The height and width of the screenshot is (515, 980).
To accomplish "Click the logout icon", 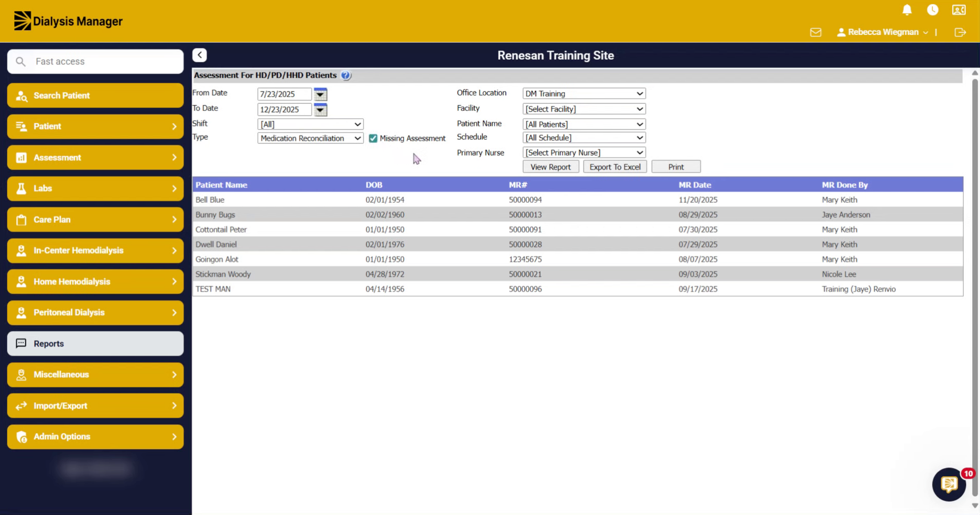I will tap(960, 32).
